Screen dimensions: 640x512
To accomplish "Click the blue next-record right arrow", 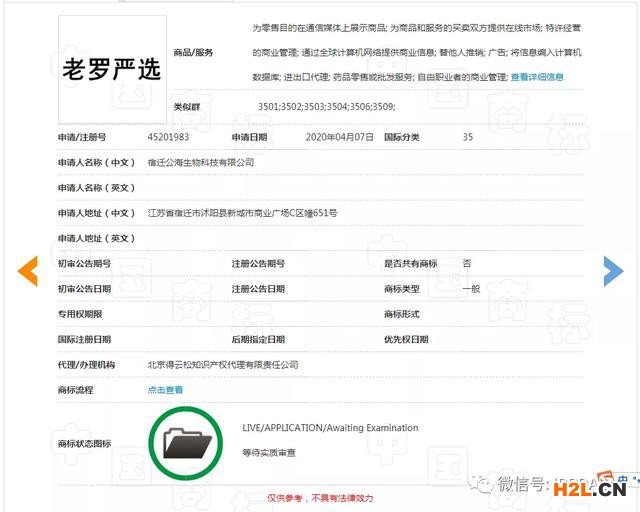I will point(613,271).
